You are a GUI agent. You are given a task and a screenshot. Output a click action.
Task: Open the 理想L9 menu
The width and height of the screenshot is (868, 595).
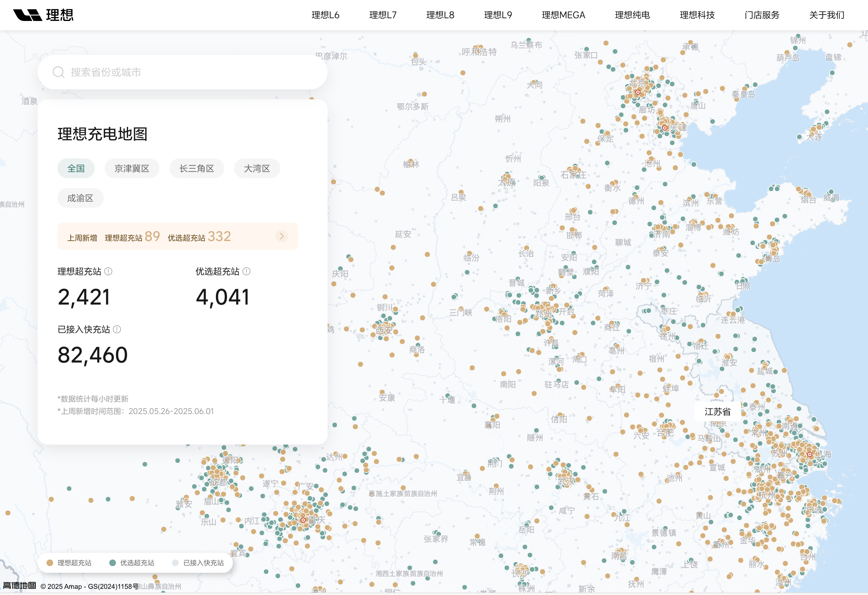(498, 15)
